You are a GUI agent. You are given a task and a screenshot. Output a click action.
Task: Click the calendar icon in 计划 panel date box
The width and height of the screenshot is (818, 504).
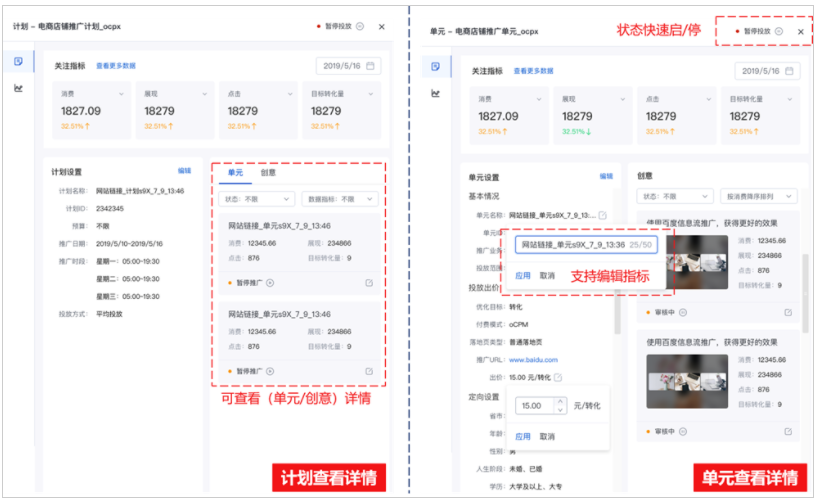[x=370, y=66]
